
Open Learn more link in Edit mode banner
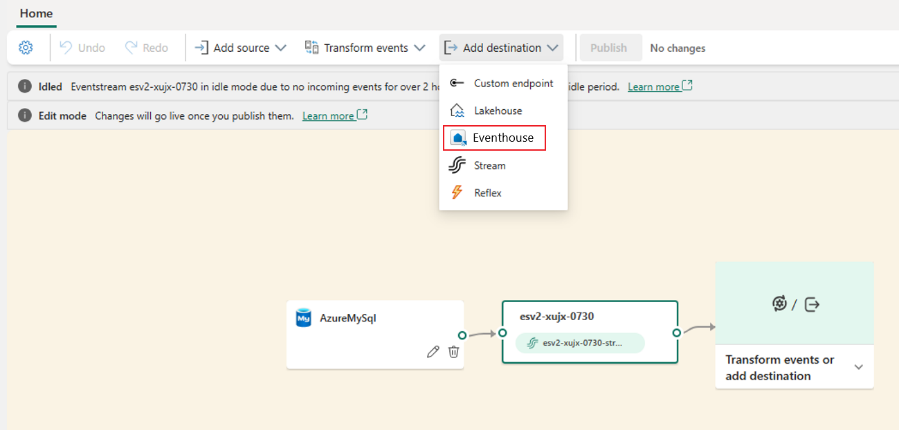(335, 116)
